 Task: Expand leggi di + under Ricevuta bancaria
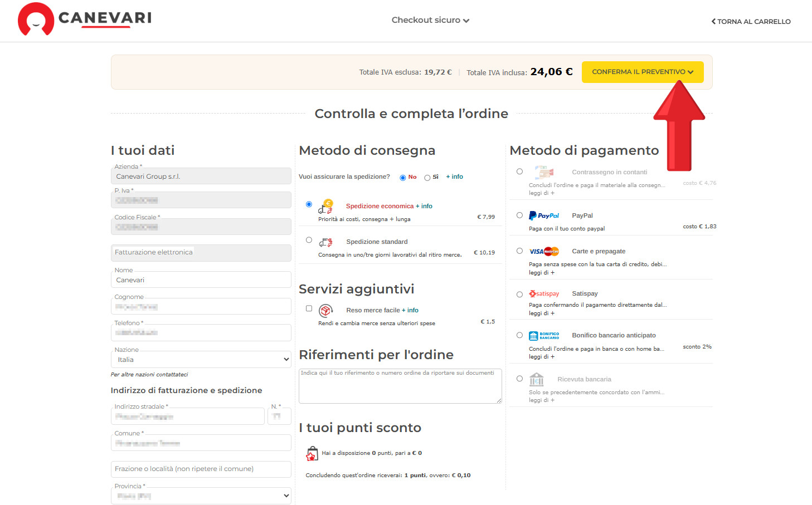(542, 400)
